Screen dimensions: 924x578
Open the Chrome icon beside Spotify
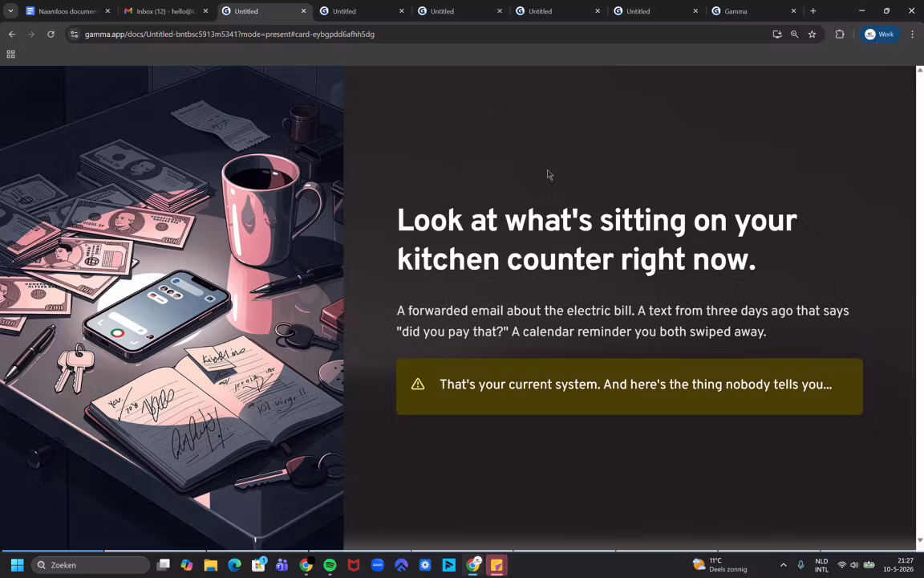(x=306, y=565)
